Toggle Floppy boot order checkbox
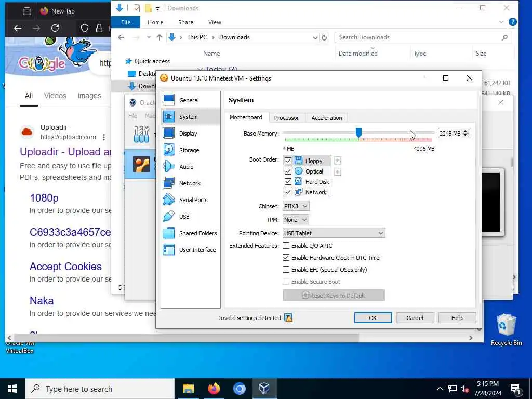 288,161
